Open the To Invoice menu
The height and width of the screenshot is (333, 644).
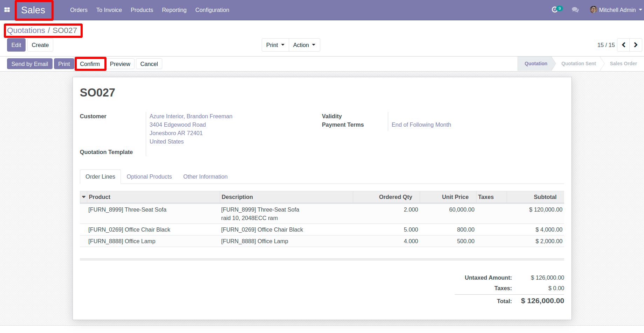click(x=109, y=10)
